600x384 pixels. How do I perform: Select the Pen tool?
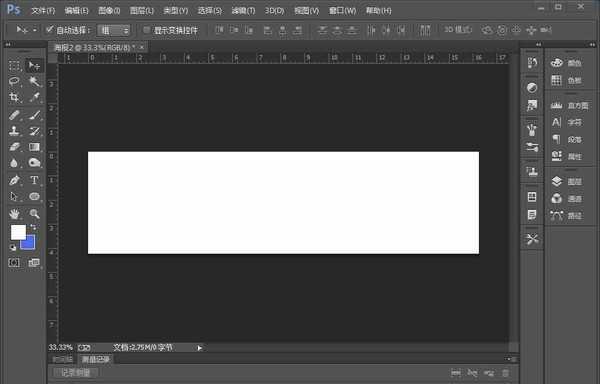[14, 180]
